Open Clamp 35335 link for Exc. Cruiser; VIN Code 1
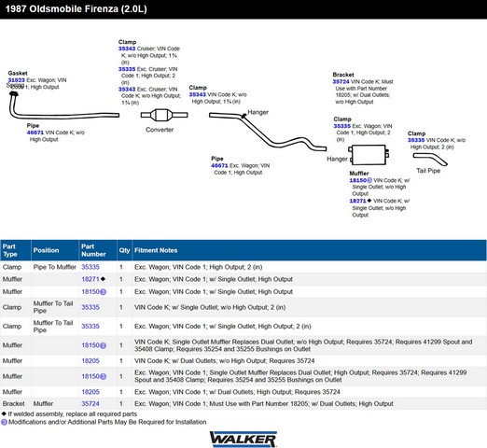The width and height of the screenshot is (487, 448). point(127,69)
